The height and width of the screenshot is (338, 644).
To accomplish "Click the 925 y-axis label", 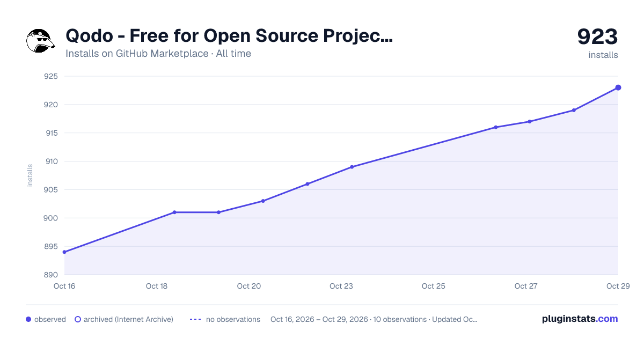I will coord(51,76).
